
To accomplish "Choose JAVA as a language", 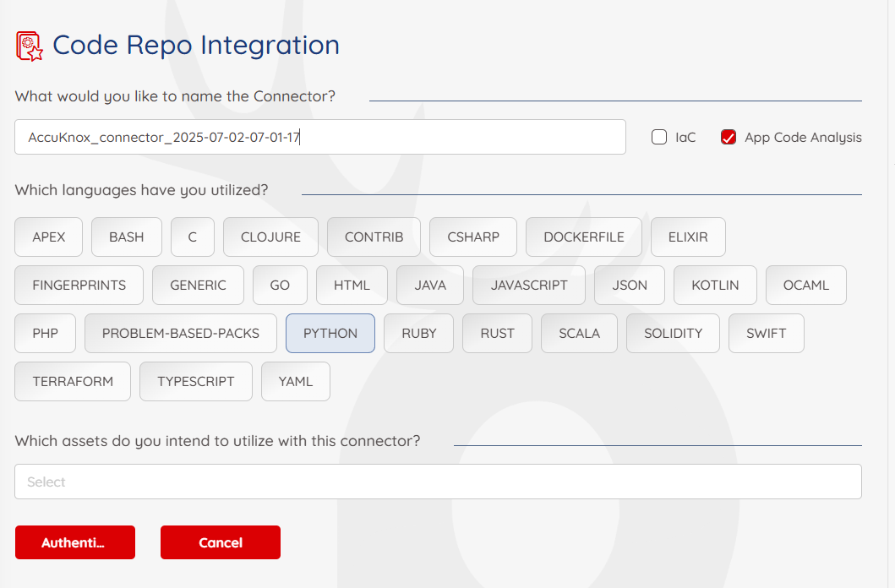I will 430,286.
